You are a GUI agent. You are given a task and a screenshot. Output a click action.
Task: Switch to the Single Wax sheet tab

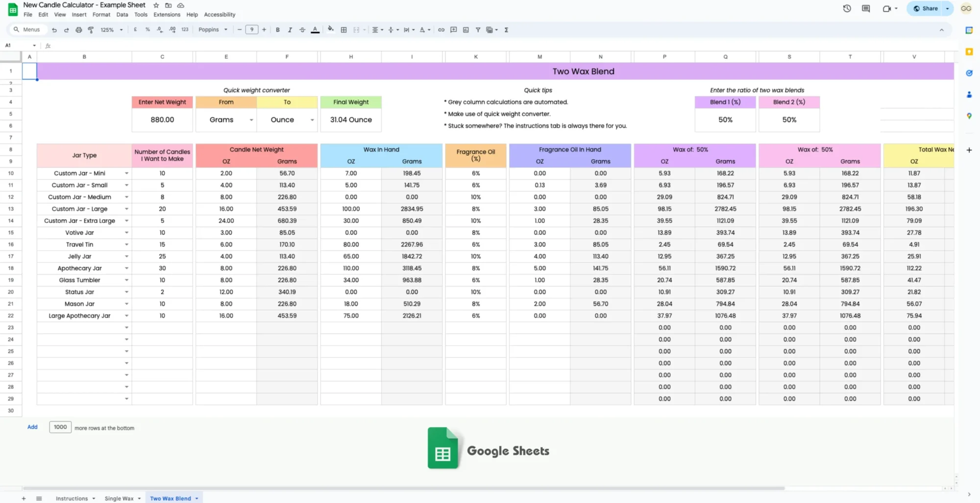tap(119, 498)
